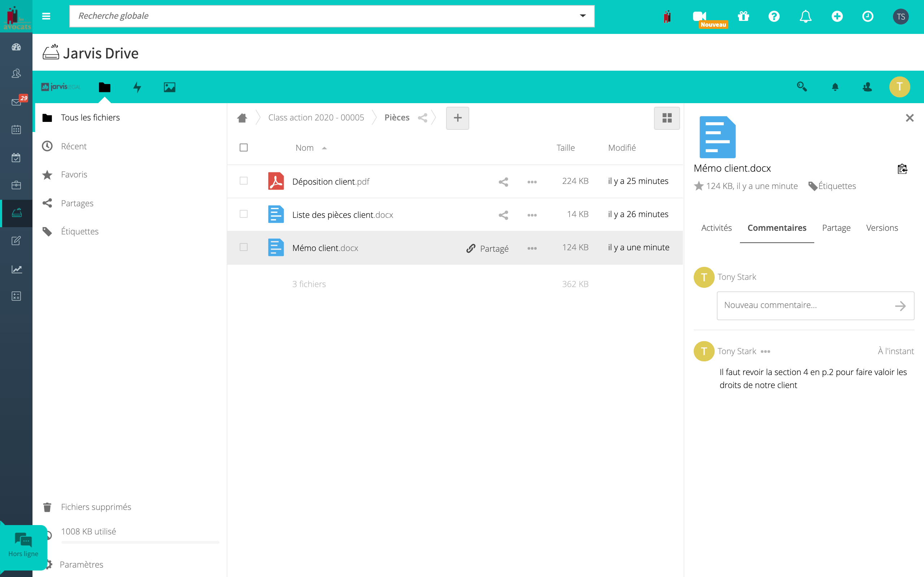
Task: Expand options menu for Déposition client.pdf
Action: 532,181
